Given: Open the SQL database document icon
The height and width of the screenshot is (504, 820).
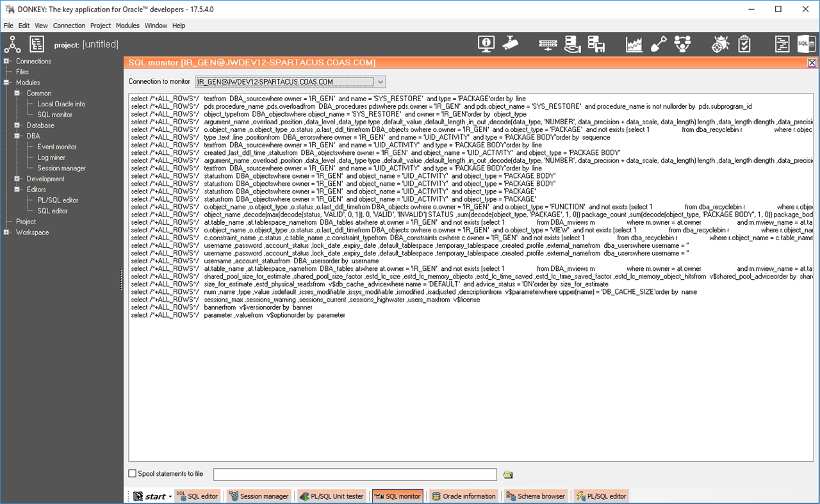Looking at the screenshot, I should [x=806, y=44].
